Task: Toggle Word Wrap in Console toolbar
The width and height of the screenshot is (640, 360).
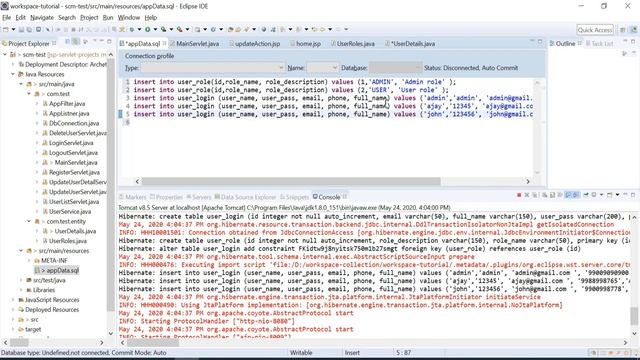Action: click(560, 195)
